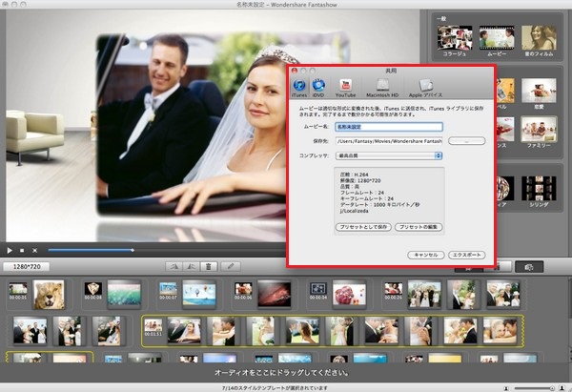The image size is (572, 392).
Task: Stop the preview playback
Action: (22, 251)
